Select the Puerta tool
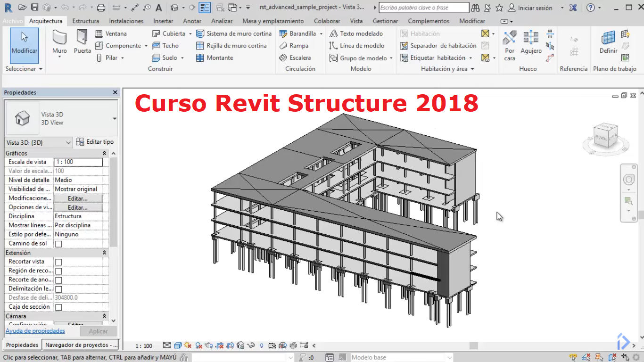Screen dimensions: 644x362 coord(82,42)
